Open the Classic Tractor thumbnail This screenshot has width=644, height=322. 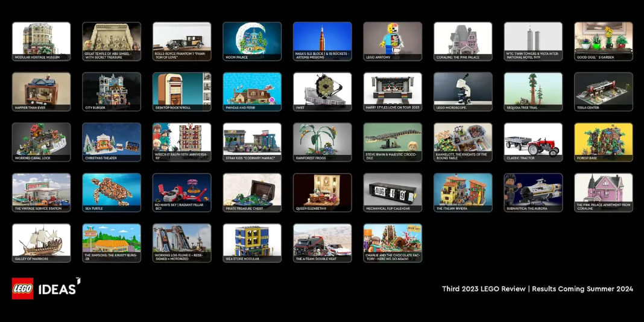pyautogui.click(x=533, y=142)
